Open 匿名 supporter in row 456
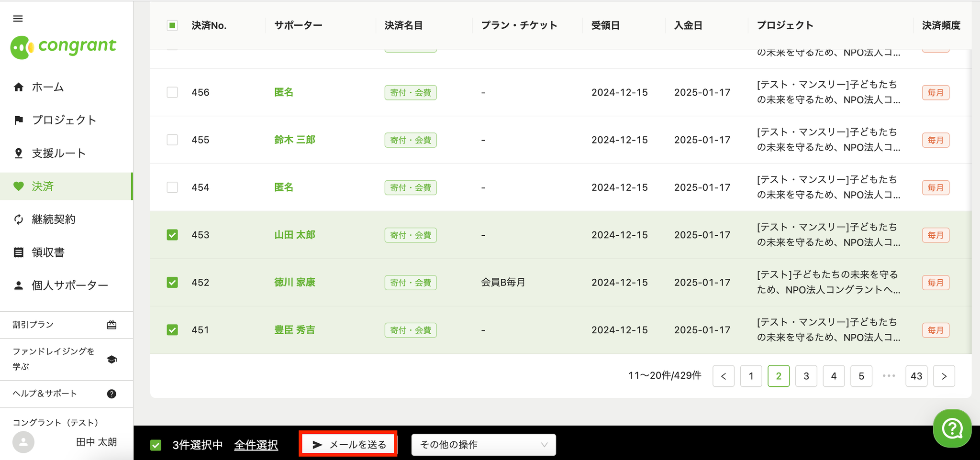This screenshot has width=980, height=460. click(284, 92)
